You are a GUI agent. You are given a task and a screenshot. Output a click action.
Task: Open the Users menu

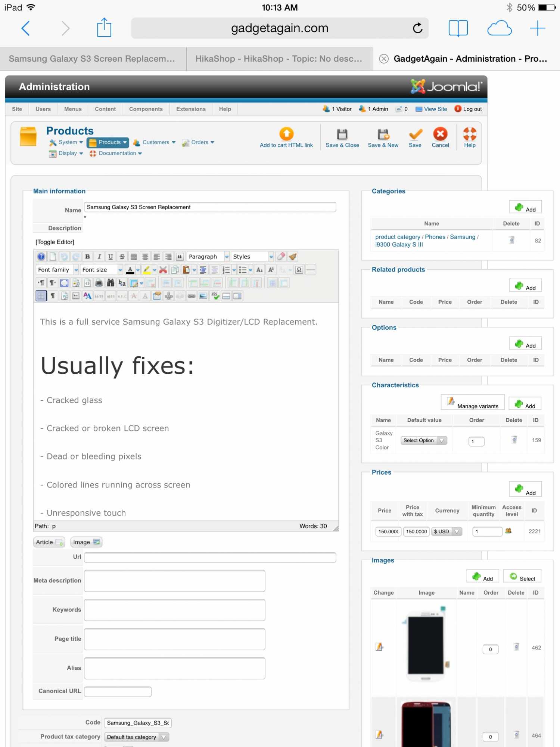(x=43, y=109)
